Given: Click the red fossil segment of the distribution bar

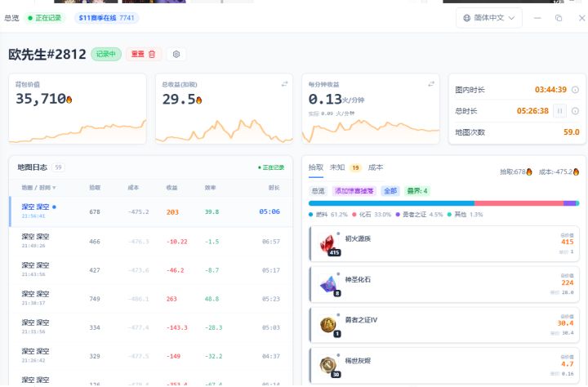Looking at the screenshot, I should click(x=519, y=203).
